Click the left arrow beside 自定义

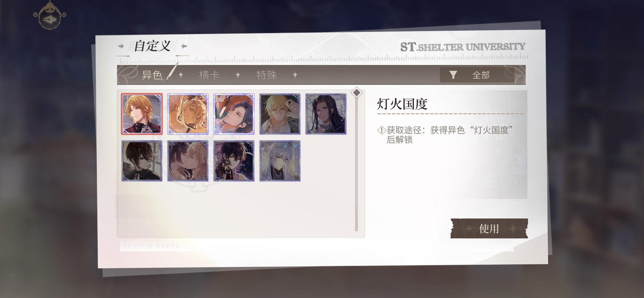tap(121, 46)
